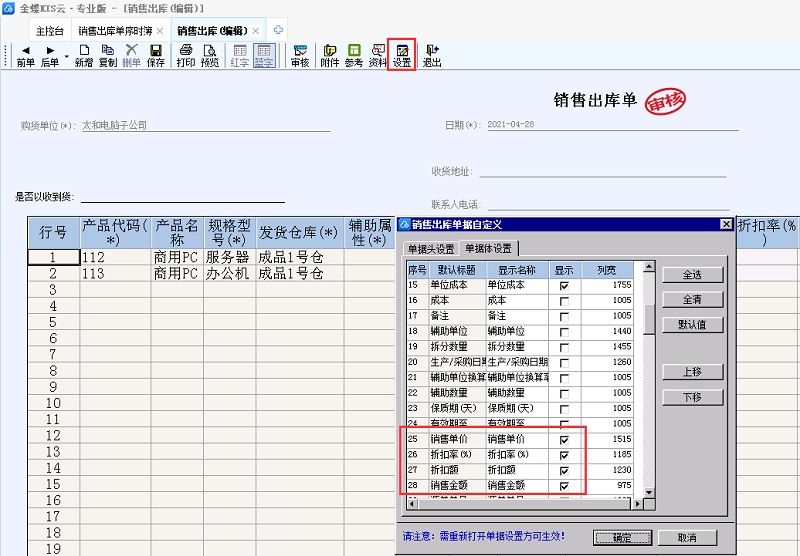
Task: Click the 保存 (Save) toolbar icon
Action: (155, 55)
